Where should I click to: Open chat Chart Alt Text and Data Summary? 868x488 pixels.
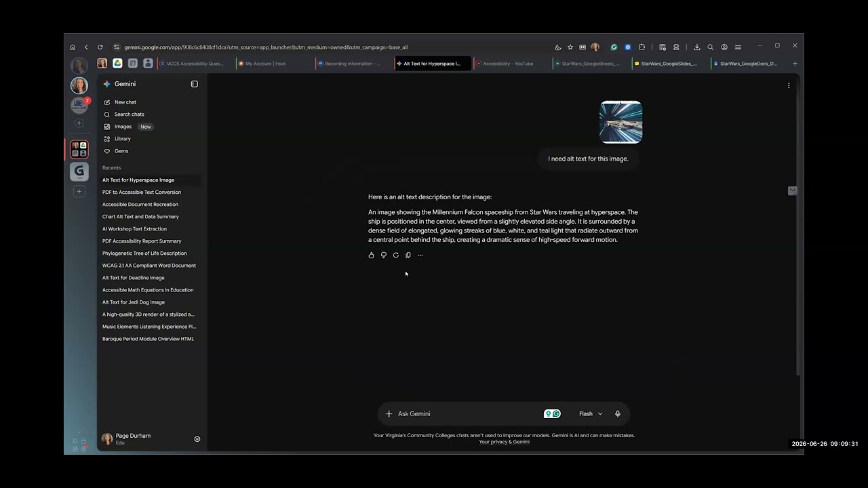[x=140, y=217]
